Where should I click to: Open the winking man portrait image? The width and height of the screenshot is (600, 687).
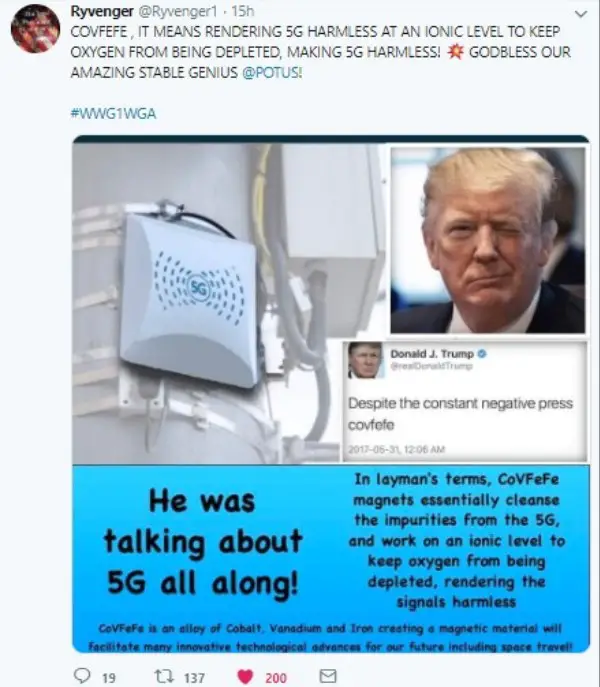[488, 241]
